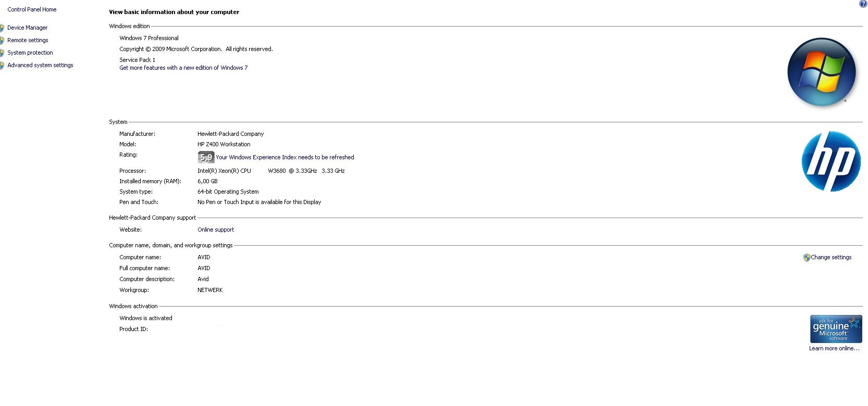The height and width of the screenshot is (406, 868).
Task: Open 'Get more features with a new edition' link
Action: (183, 68)
